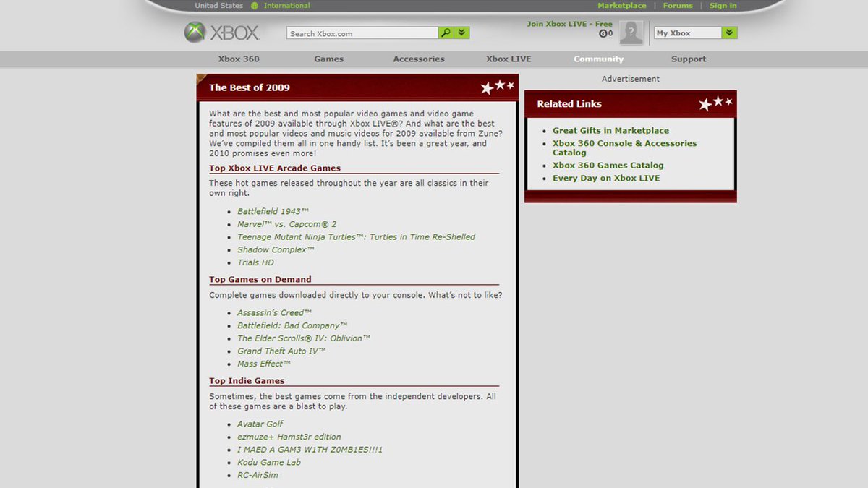This screenshot has width=868, height=488.
Task: Open the Xbox 360 Games Catalog link
Action: (x=608, y=165)
